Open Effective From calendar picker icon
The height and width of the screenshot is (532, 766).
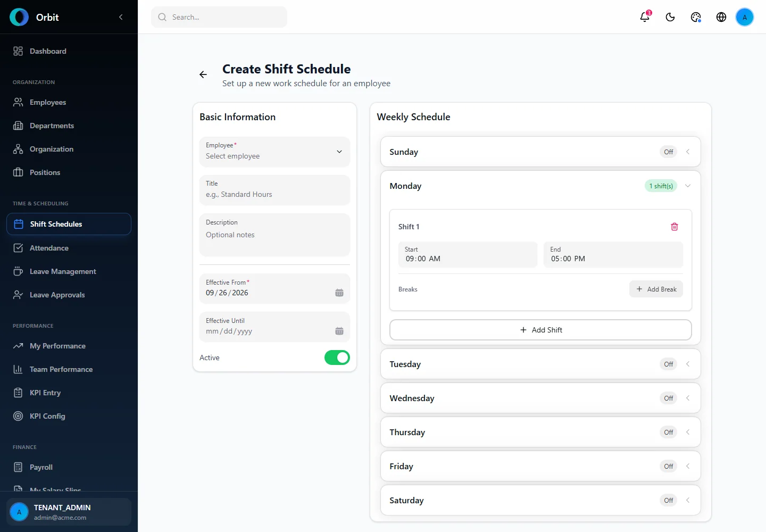tap(339, 293)
